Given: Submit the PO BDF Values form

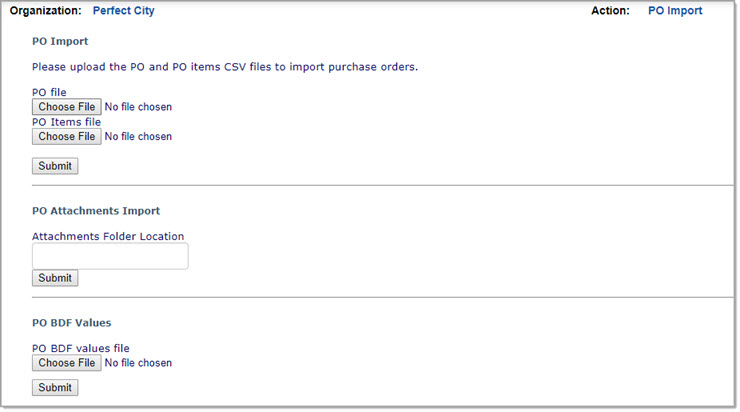Looking at the screenshot, I should click(55, 388).
